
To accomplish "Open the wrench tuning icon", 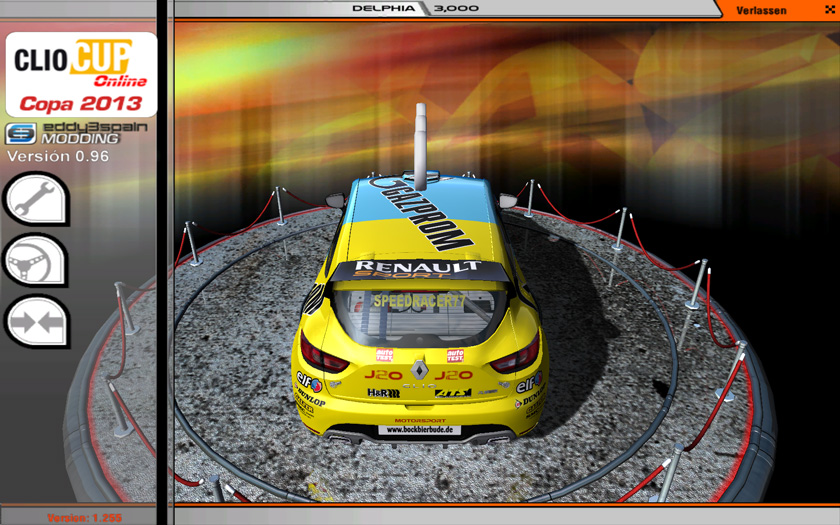I will pyautogui.click(x=36, y=199).
